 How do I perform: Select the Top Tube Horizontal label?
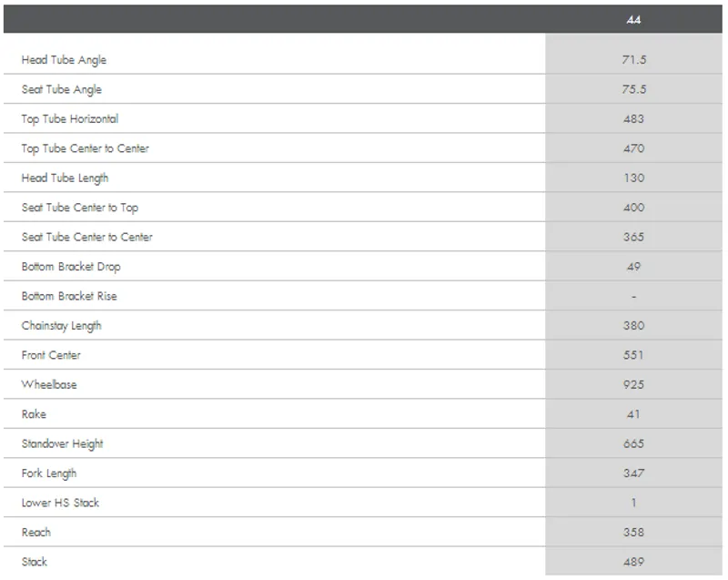[70, 119]
